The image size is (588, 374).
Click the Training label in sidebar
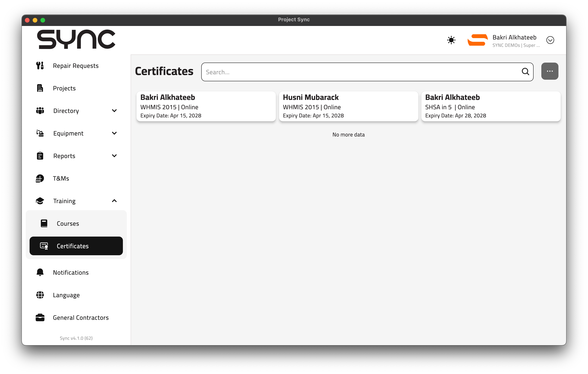pyautogui.click(x=64, y=201)
